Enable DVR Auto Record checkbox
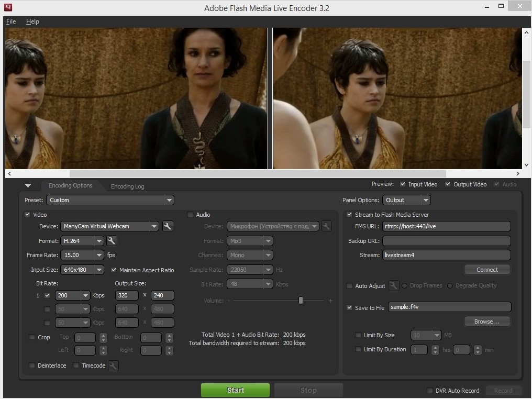 429,390
